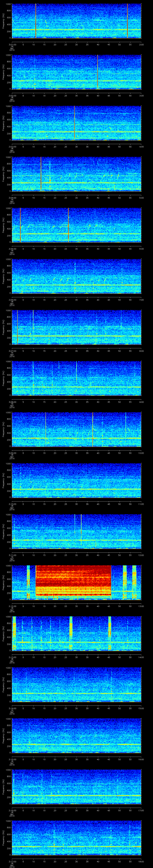Click the red vertical line near 40 seconds in 3:02:00 panel
The width and height of the screenshot is (153, 868).
tap(98, 72)
